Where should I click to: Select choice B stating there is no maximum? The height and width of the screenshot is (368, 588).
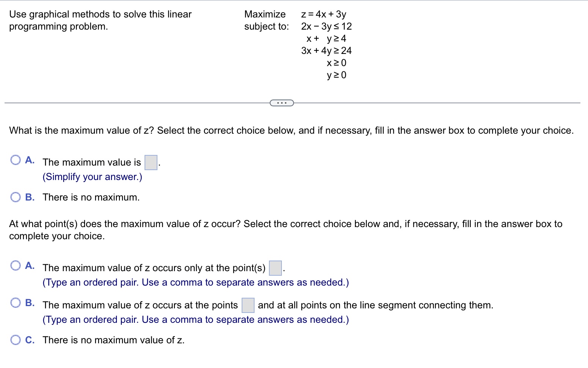16,197
